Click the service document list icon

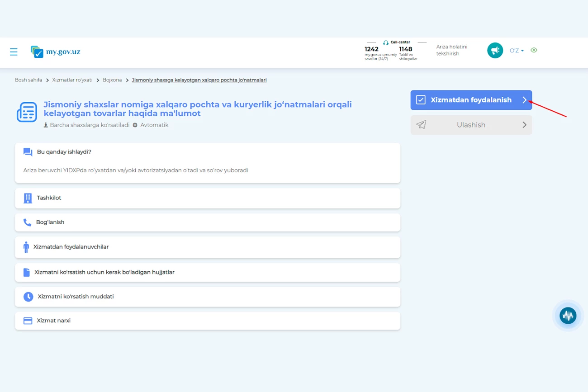coord(27,112)
